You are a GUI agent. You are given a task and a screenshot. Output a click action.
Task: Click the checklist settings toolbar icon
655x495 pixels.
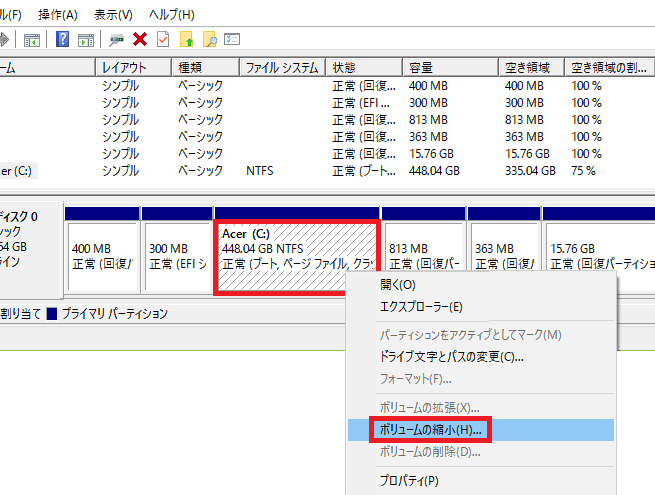tap(232, 40)
